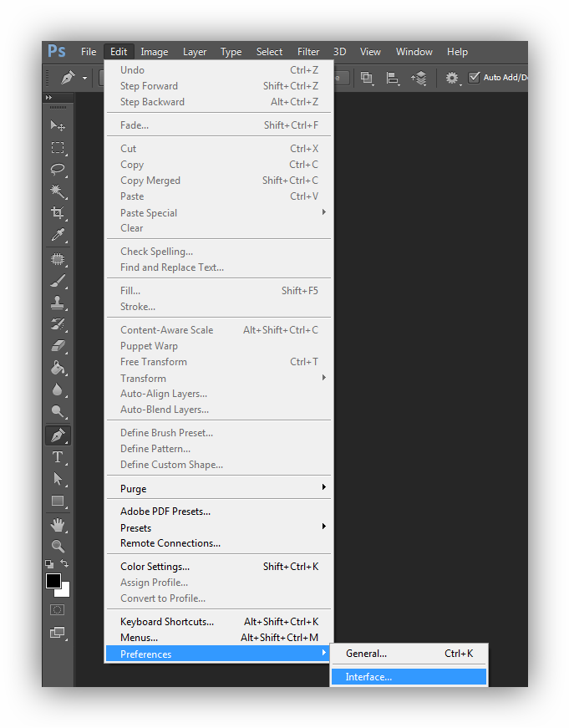This screenshot has height=728, width=569.
Task: Open Keyboard Shortcuts... dialog
Action: (x=219, y=622)
